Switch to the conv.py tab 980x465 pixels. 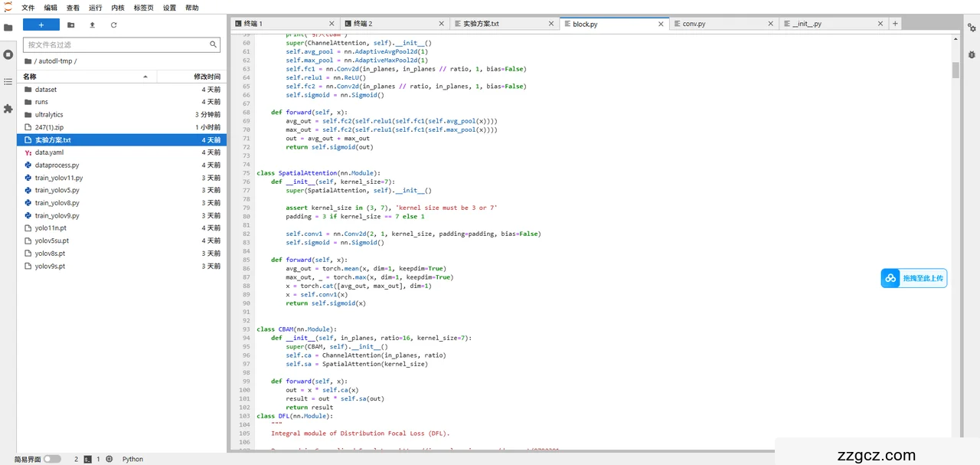[x=694, y=24]
